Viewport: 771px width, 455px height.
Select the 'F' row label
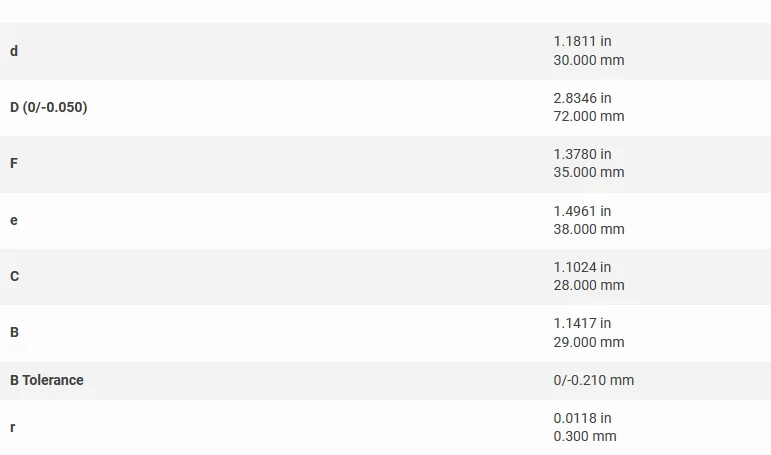[x=14, y=163]
